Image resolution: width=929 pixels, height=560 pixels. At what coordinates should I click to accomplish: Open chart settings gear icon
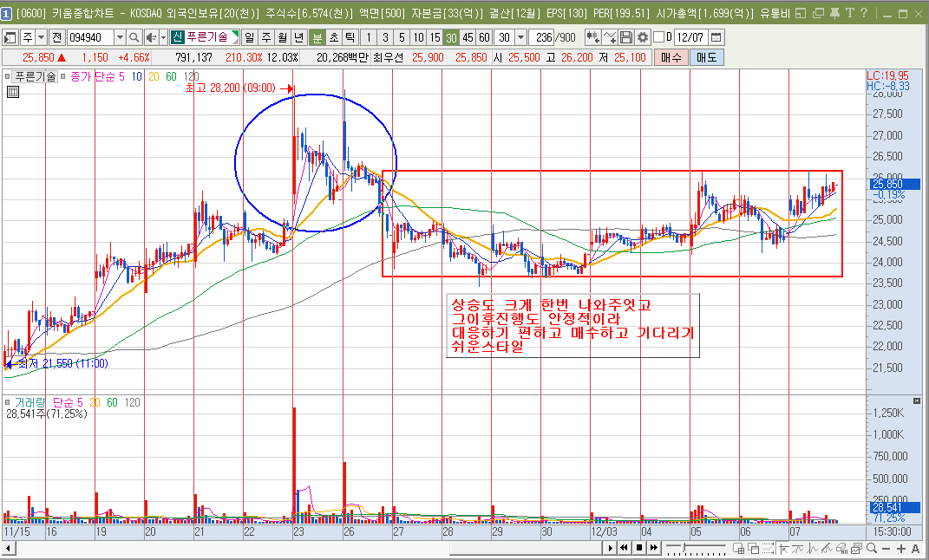[643, 37]
